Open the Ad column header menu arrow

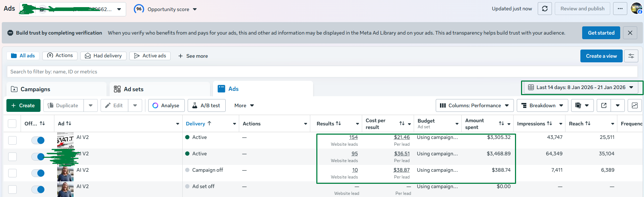[178, 124]
